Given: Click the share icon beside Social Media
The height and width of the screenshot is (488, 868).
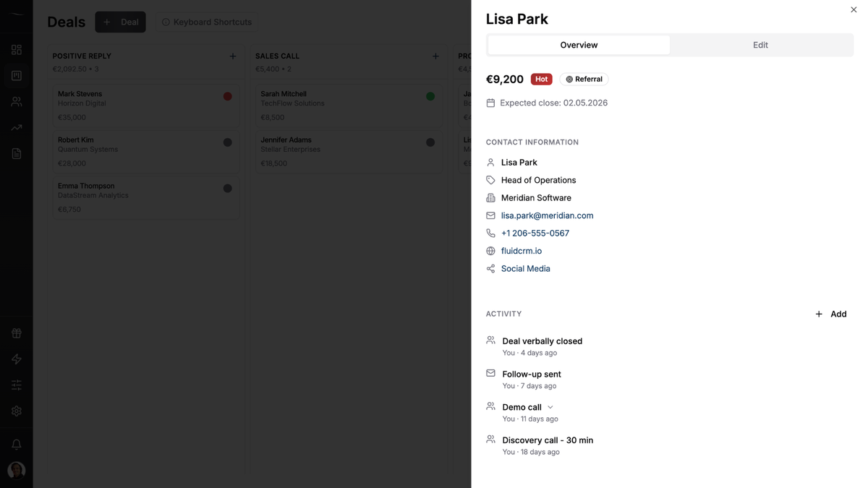Looking at the screenshot, I should [490, 269].
